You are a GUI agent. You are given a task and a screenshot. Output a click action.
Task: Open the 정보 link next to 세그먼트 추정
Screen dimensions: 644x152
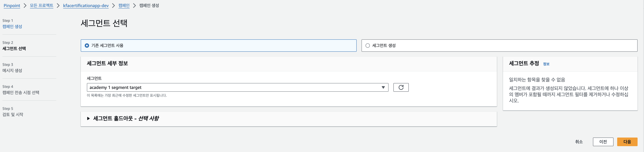[x=546, y=64]
